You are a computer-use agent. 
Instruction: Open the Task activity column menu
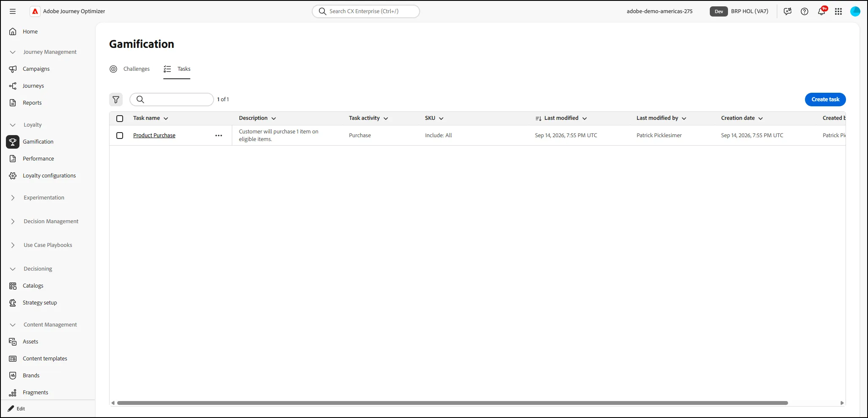[386, 119]
